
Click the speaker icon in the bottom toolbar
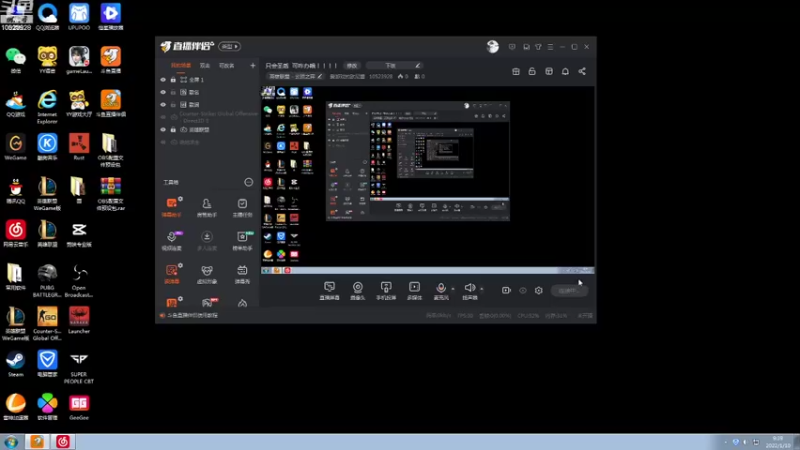click(x=469, y=288)
